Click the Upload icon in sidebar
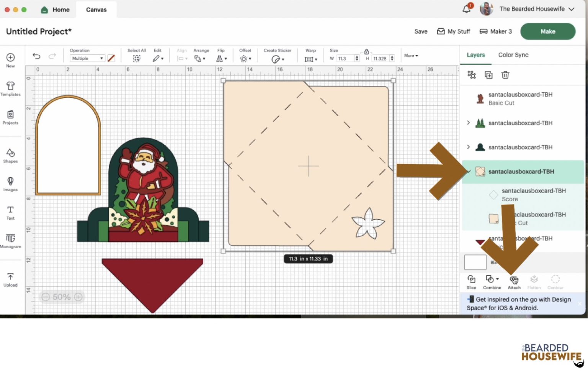 pyautogui.click(x=10, y=279)
